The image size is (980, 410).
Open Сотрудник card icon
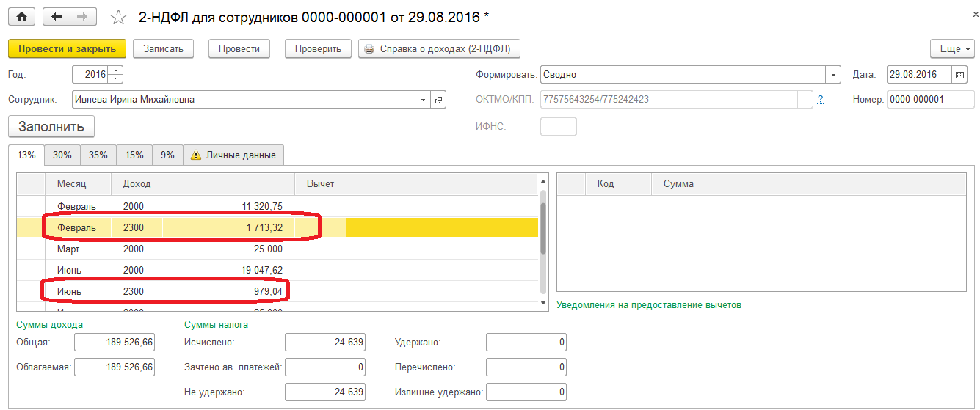point(439,100)
